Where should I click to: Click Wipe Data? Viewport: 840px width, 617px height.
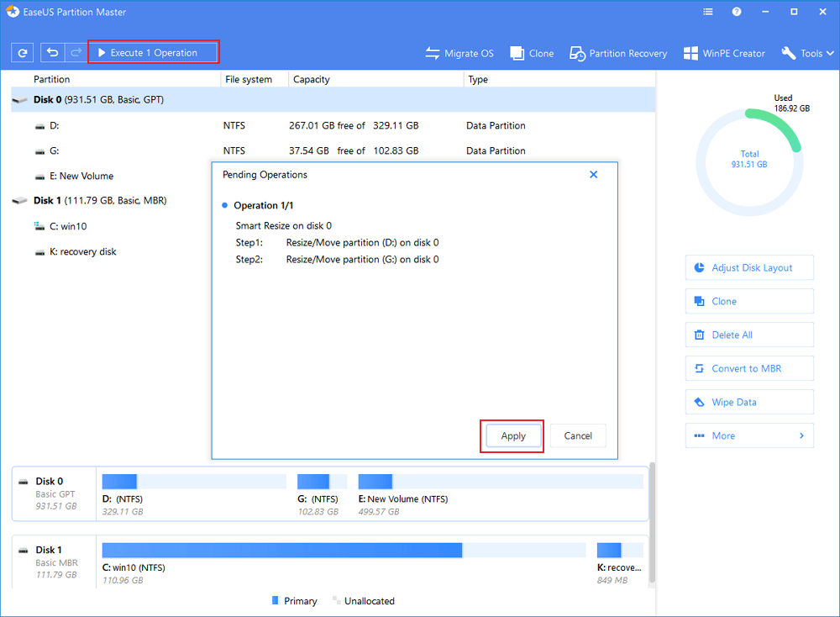coord(749,402)
